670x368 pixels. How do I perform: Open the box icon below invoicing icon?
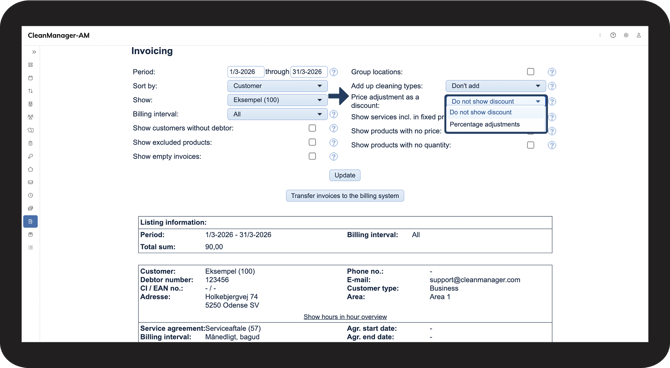click(30, 235)
